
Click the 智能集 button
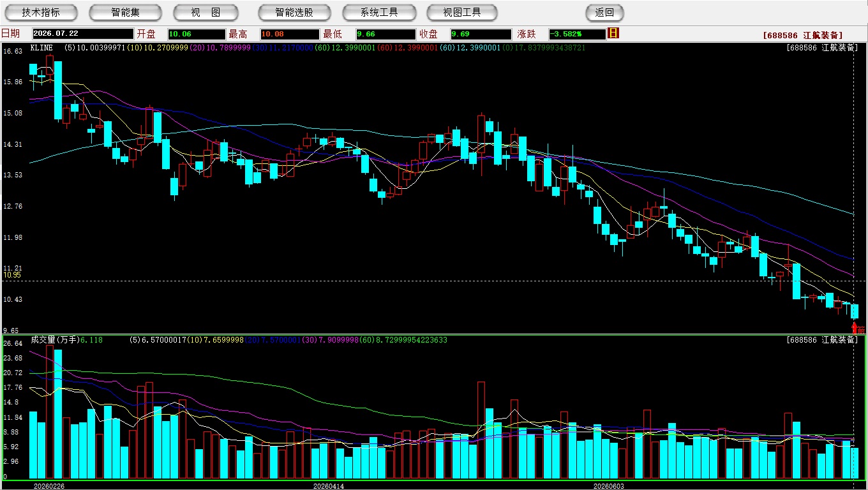click(x=126, y=13)
